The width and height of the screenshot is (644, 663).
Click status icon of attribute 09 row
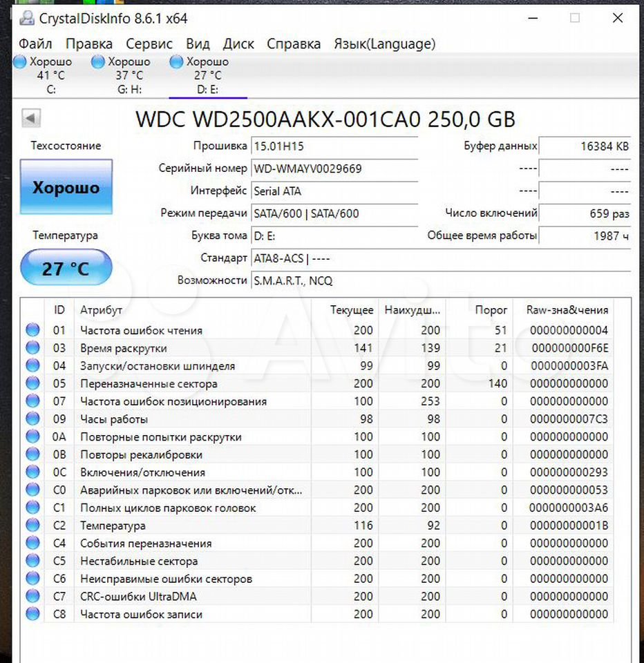[32, 419]
